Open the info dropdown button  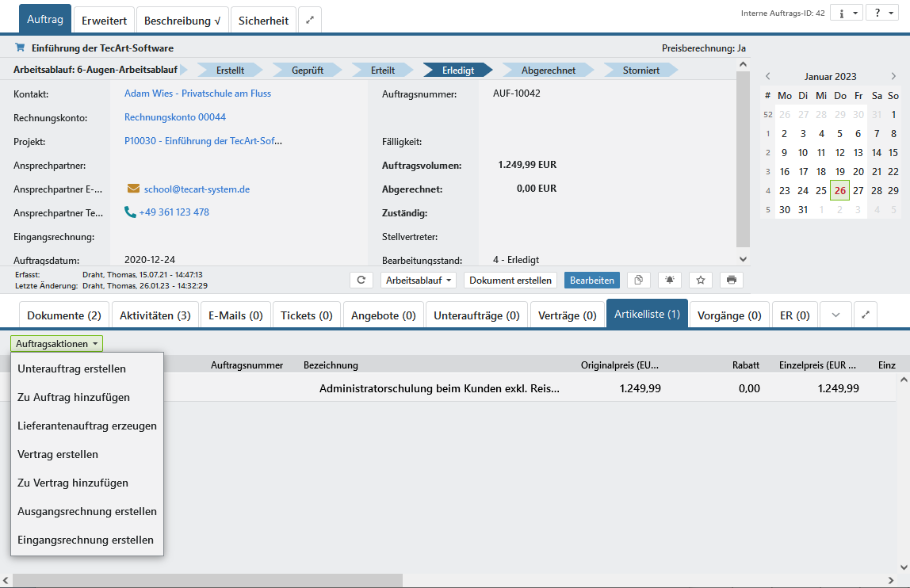(x=846, y=13)
